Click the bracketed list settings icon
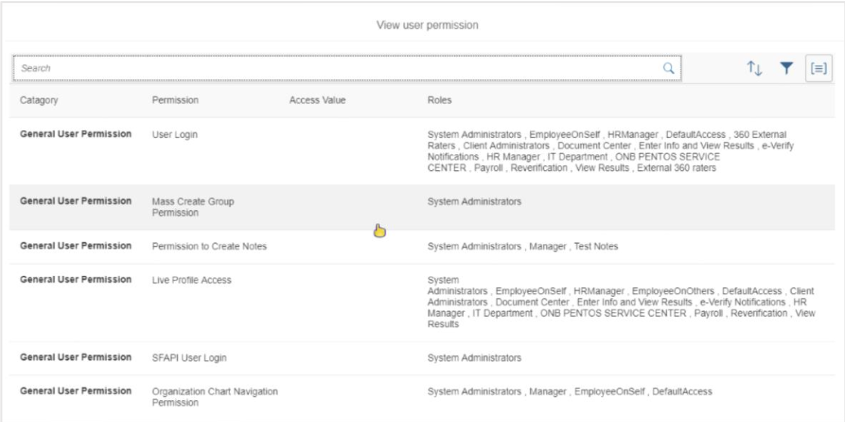The width and height of the screenshot is (845, 422). click(818, 68)
